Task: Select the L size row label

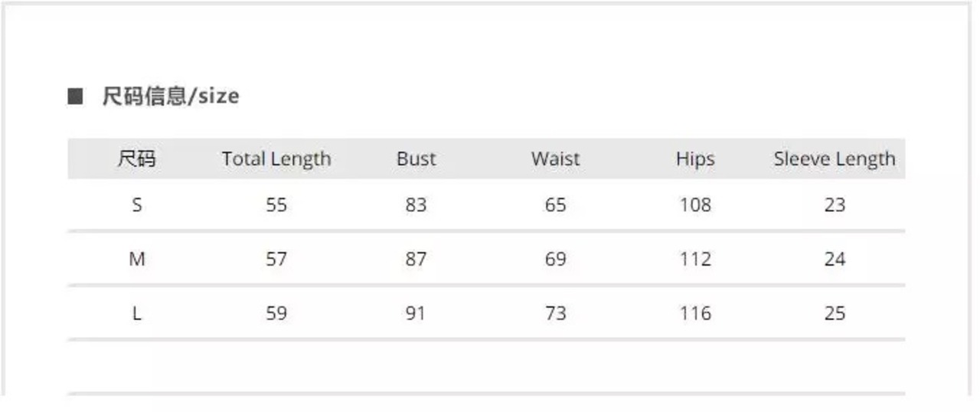Action: click(137, 313)
